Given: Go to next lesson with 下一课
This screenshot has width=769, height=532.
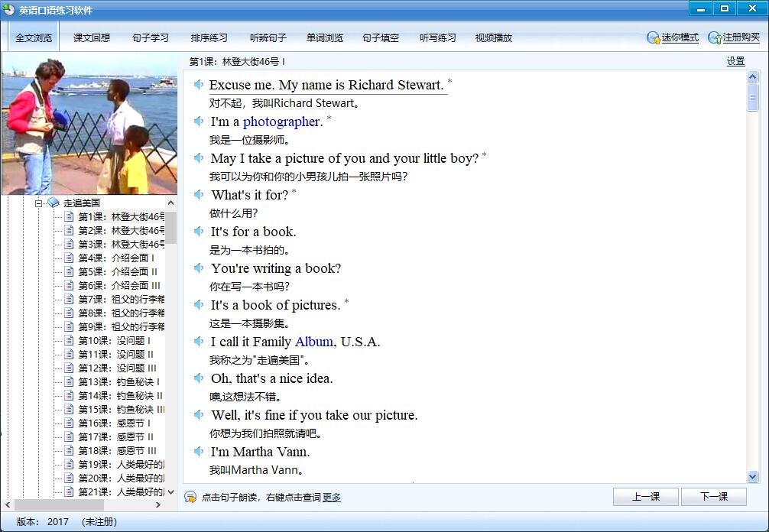Looking at the screenshot, I should (x=713, y=497).
